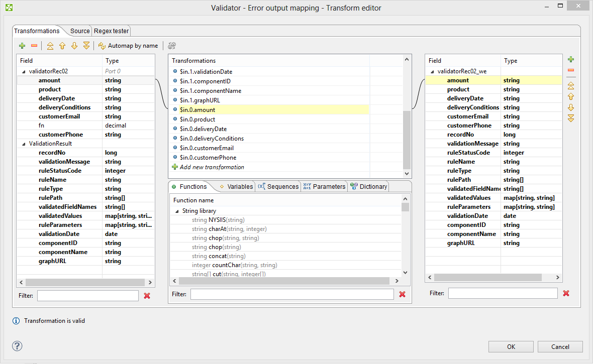Open the Variables tab

tap(236, 187)
